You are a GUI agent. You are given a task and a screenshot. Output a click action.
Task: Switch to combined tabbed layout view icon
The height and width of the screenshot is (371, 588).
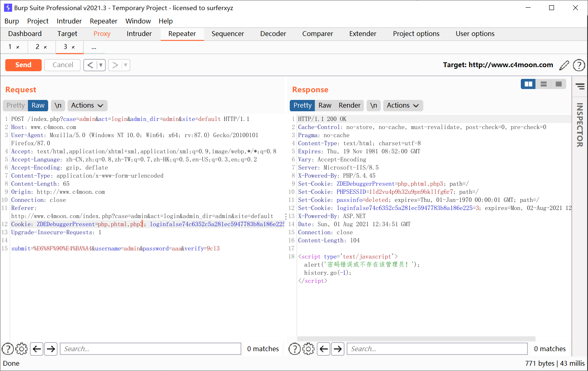pyautogui.click(x=558, y=84)
